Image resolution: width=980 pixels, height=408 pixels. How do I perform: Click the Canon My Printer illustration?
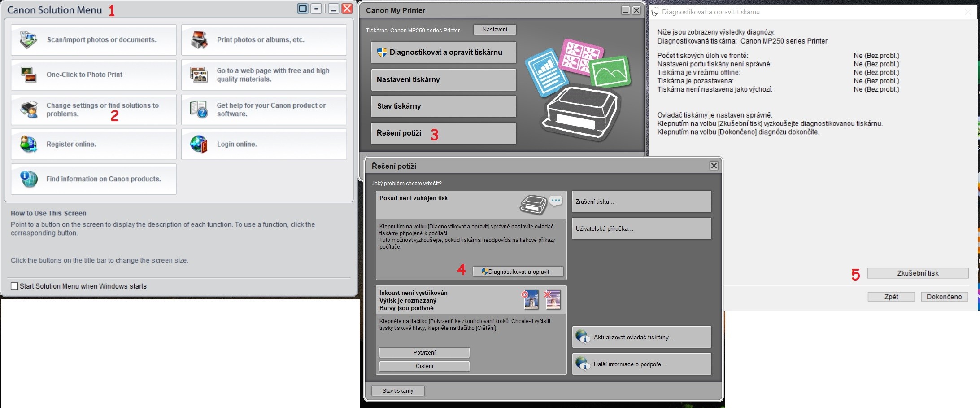coord(579,90)
